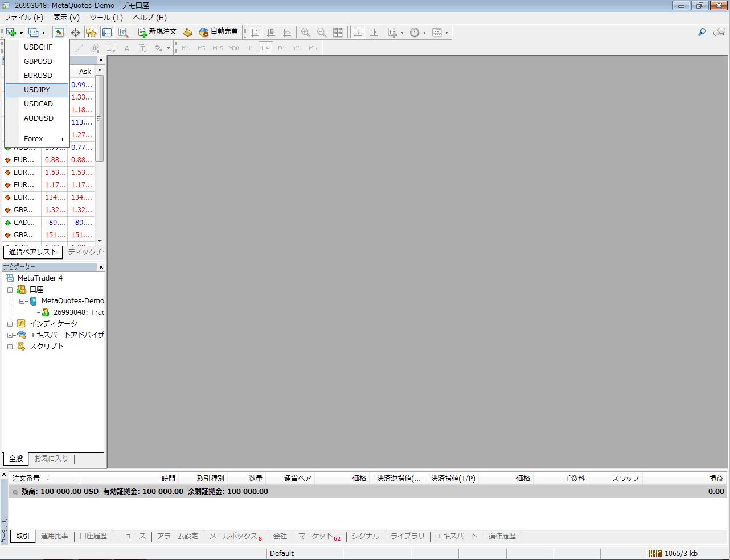Toggle the M30 timeframe
730x560 pixels.
233,48
